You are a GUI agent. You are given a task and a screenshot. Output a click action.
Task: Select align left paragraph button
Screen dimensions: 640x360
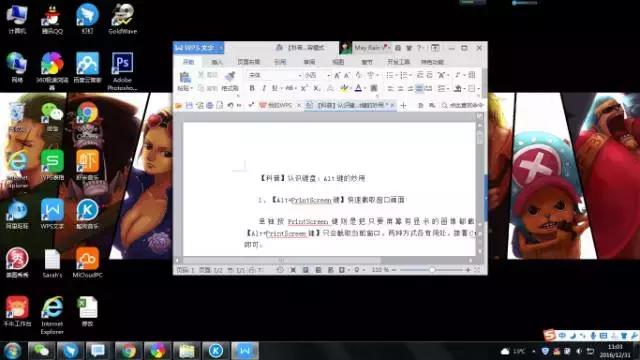pyautogui.click(x=391, y=89)
